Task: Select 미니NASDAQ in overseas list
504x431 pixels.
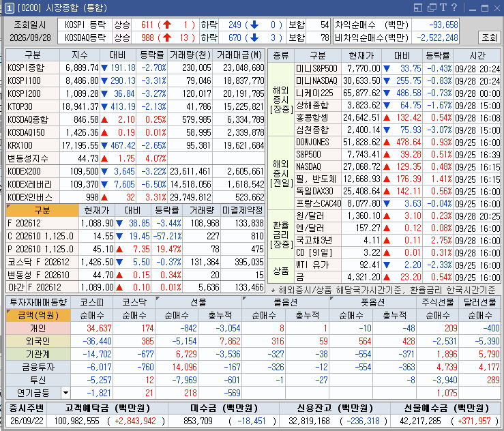Action: coord(316,80)
